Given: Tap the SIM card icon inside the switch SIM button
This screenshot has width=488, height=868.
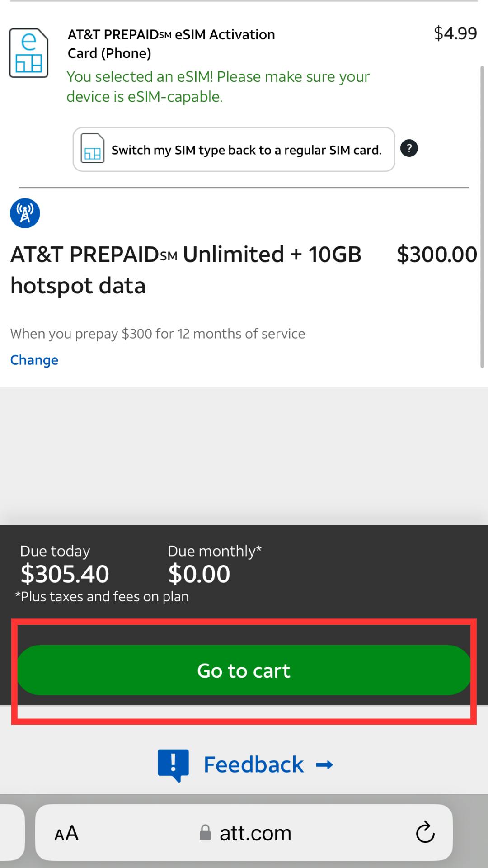Looking at the screenshot, I should (x=93, y=149).
